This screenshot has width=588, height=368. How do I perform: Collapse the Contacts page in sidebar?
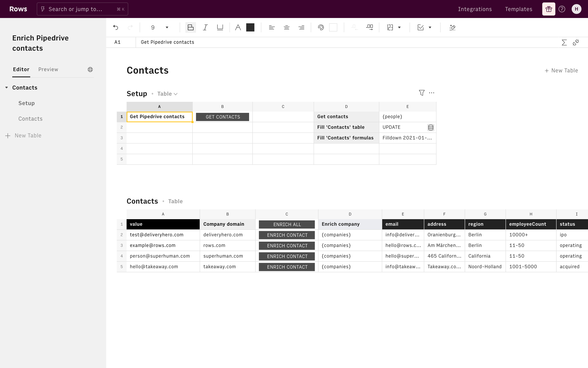7,87
